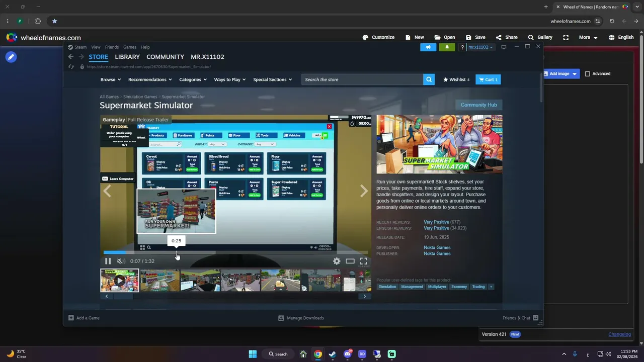This screenshot has width=644, height=362.
Task: Open the Friends menu in Steam
Action: (112, 47)
